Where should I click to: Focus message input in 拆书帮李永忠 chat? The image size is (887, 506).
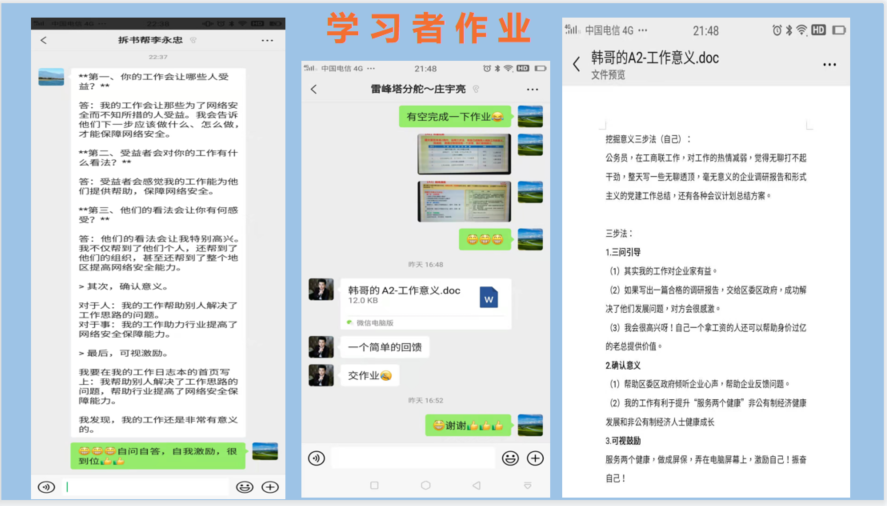click(147, 487)
